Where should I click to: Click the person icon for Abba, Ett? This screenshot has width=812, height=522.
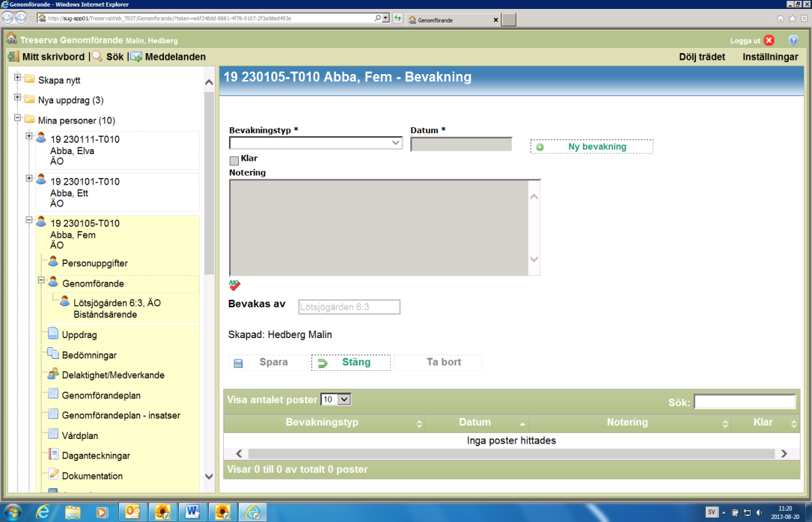point(41,180)
